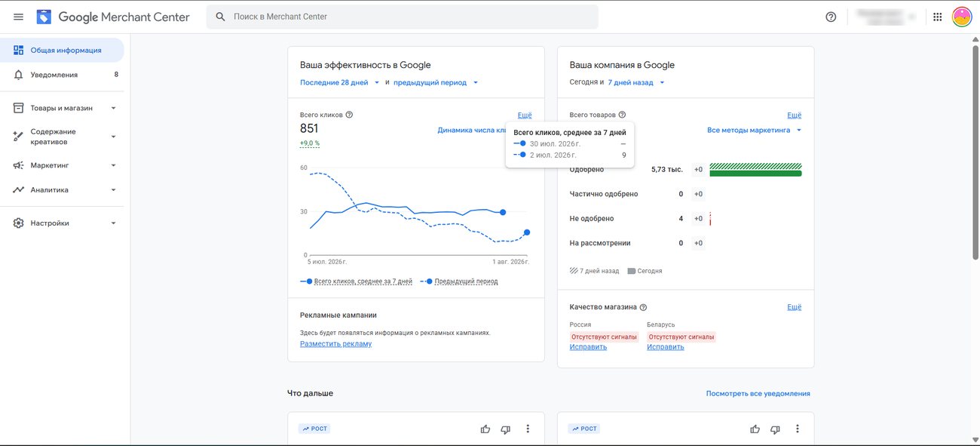Open more options on left РОСТ card
The width and height of the screenshot is (980, 446).
[x=528, y=429]
